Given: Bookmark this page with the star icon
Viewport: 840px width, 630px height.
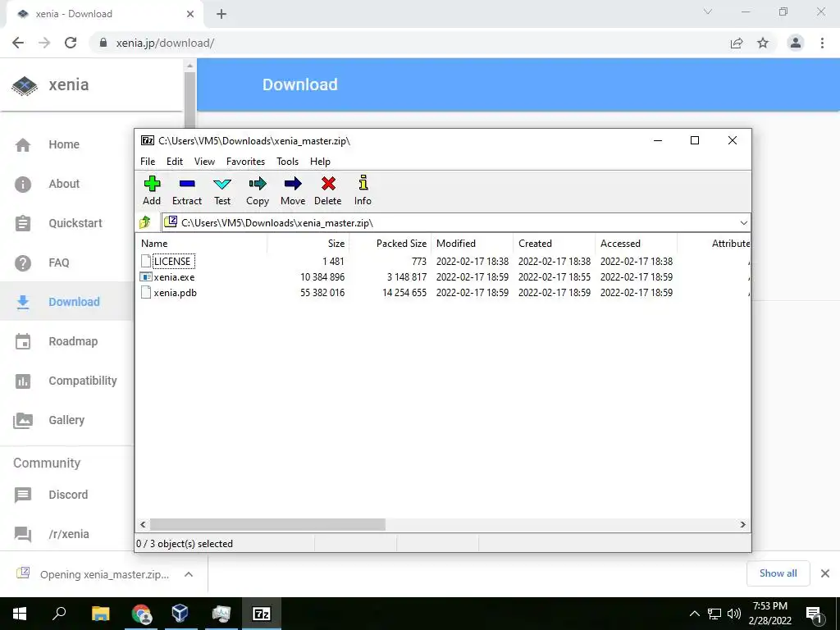Looking at the screenshot, I should (x=763, y=43).
